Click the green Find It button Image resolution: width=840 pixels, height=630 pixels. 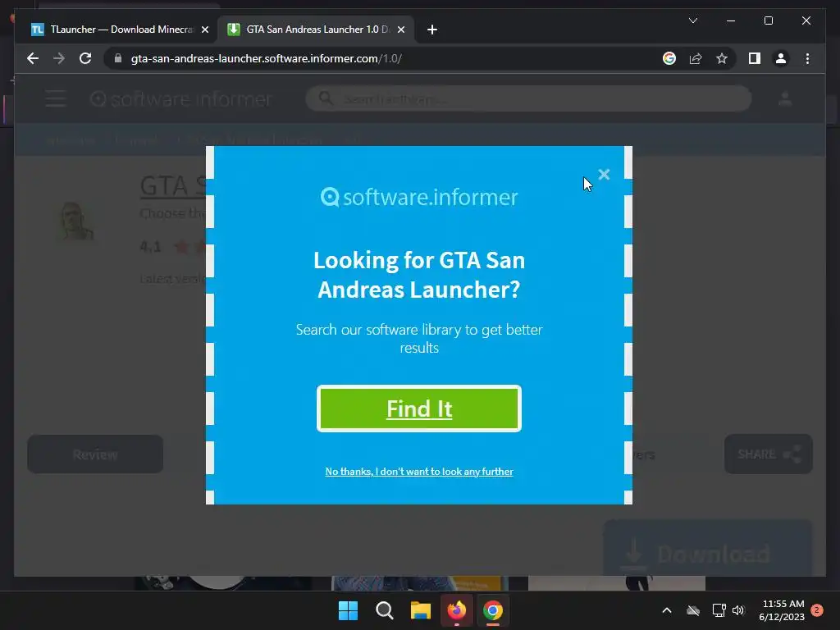point(419,409)
